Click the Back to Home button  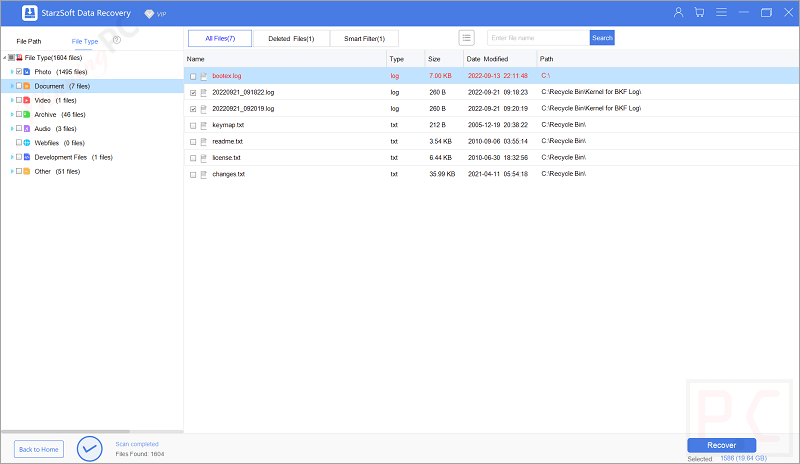(39, 449)
